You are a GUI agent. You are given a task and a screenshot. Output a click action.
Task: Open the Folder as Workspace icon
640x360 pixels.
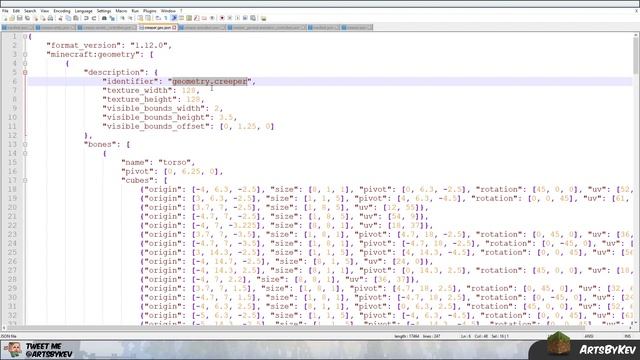[x=204, y=18]
